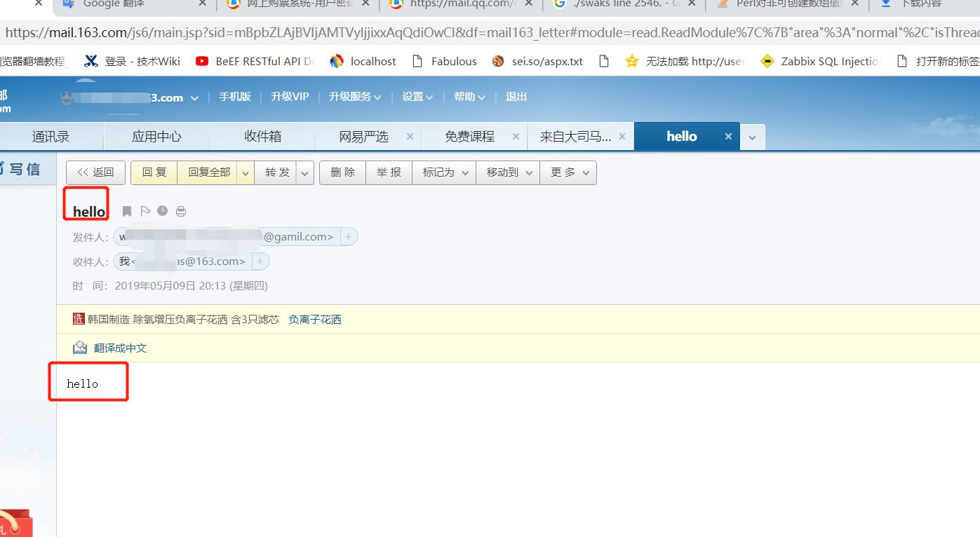Image resolution: width=980 pixels, height=537 pixels.
Task: Open the Zabbix SQL Injection bookmark
Action: 821,61
